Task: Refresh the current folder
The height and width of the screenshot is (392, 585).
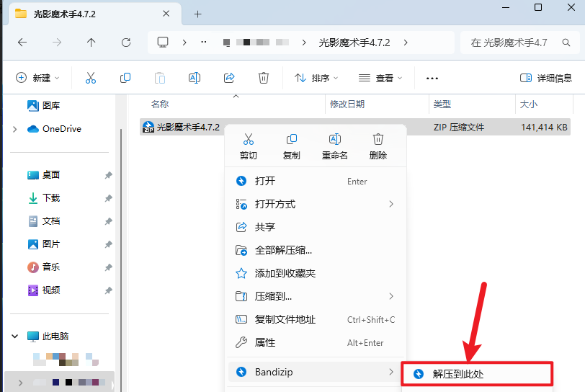Action: [126, 43]
